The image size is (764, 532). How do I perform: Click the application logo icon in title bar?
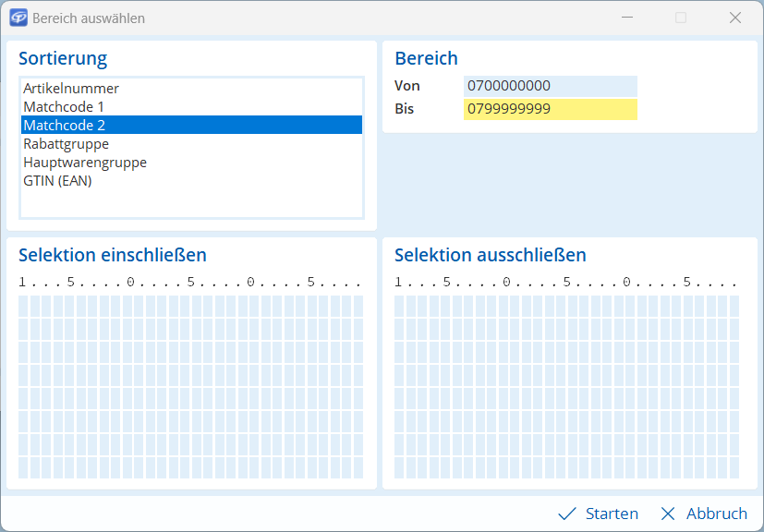tap(18, 18)
